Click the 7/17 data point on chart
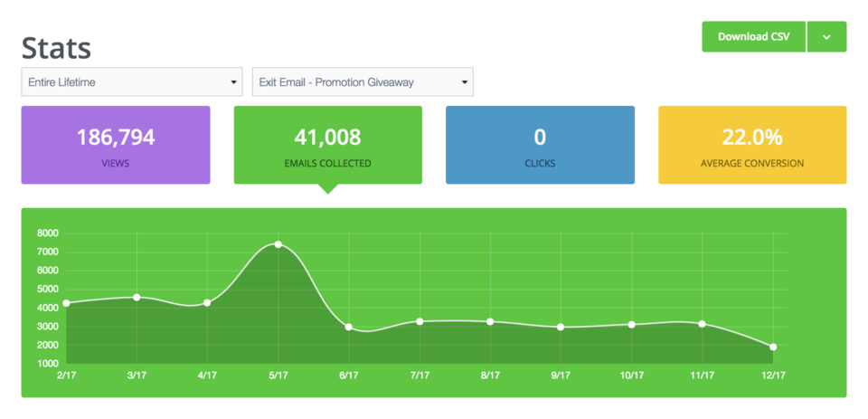 coord(420,321)
